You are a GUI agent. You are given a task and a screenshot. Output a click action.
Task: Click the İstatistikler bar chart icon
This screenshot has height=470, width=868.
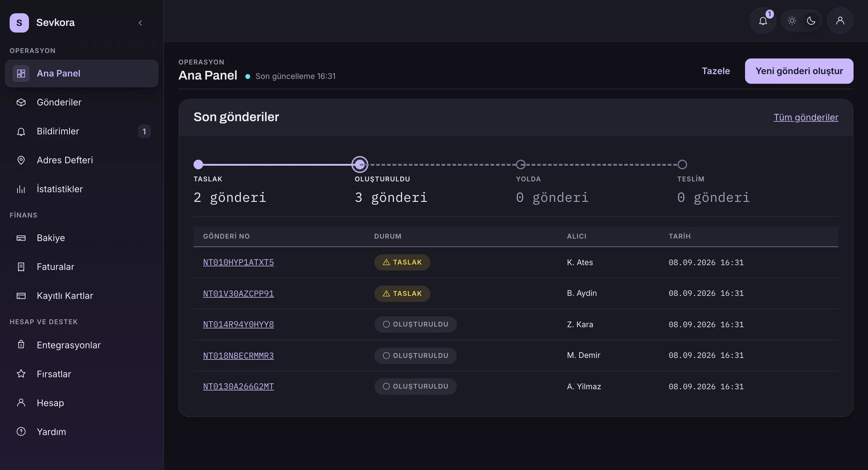point(21,189)
